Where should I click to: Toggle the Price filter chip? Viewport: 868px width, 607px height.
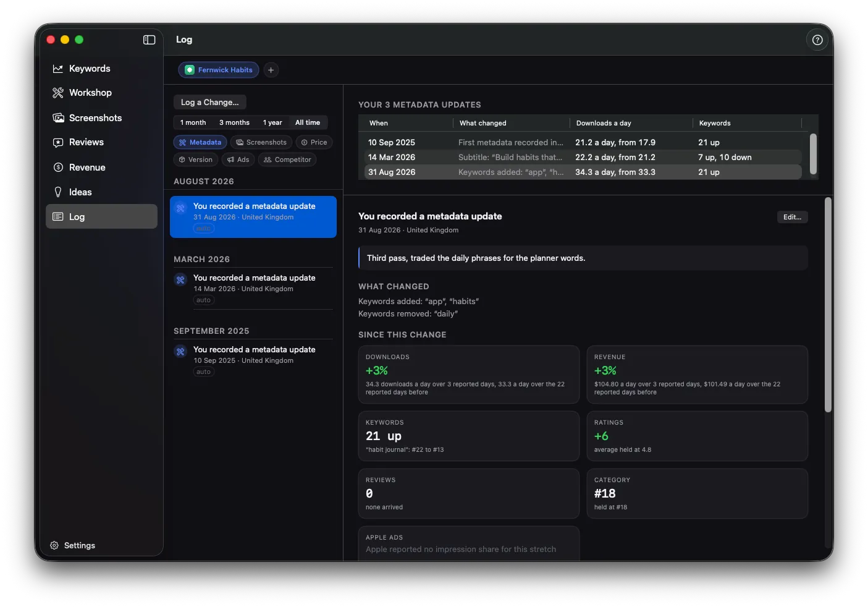[314, 142]
